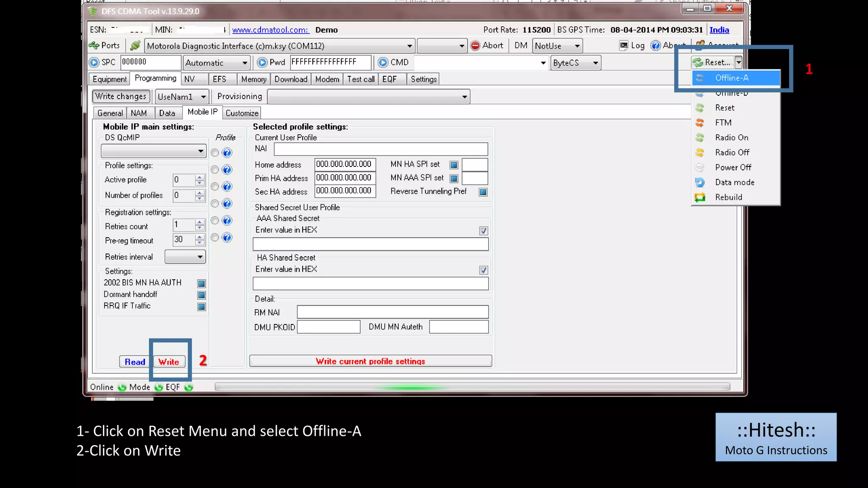Expand the Reset button dropdown arrow
Screen dimensions: 868x488
(x=738, y=62)
